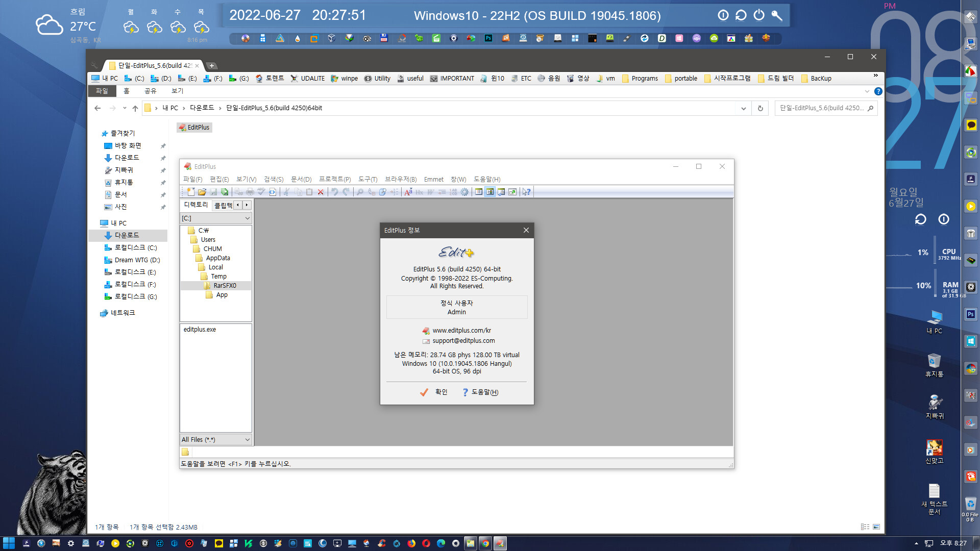Image resolution: width=980 pixels, height=551 pixels.
Task: Open the 휴지통 desktop icon
Action: click(x=934, y=365)
